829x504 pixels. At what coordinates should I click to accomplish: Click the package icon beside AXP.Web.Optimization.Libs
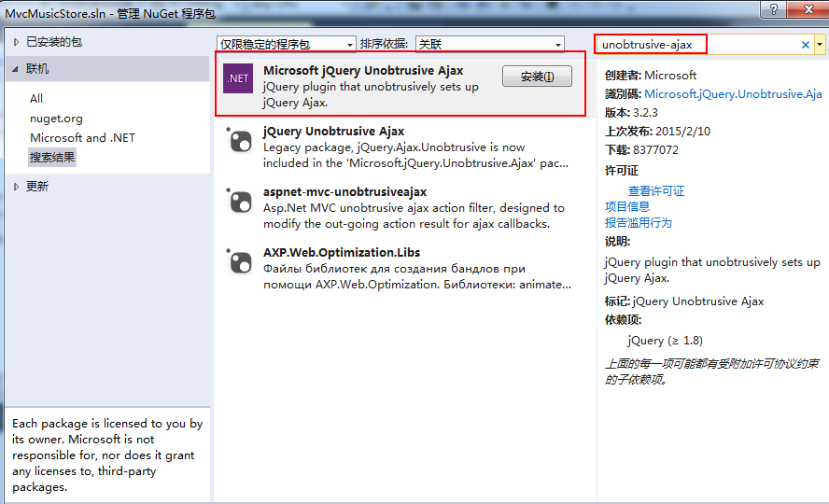(x=239, y=262)
